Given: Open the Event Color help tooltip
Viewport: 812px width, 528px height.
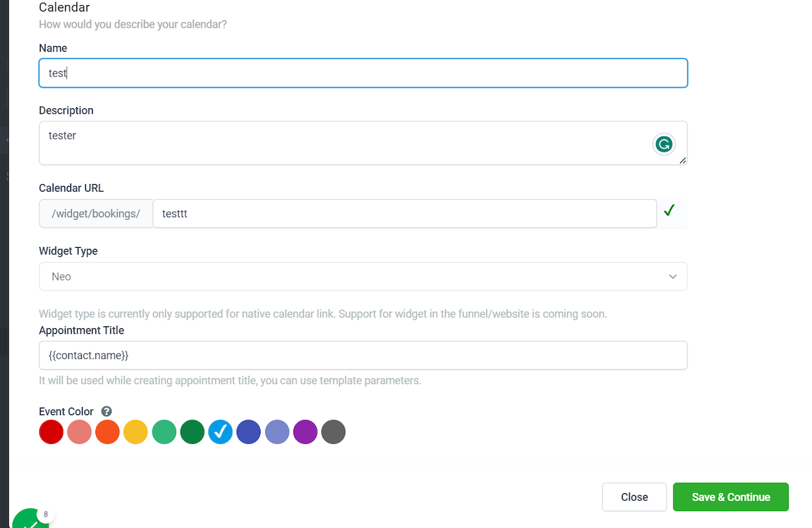Looking at the screenshot, I should click(106, 411).
